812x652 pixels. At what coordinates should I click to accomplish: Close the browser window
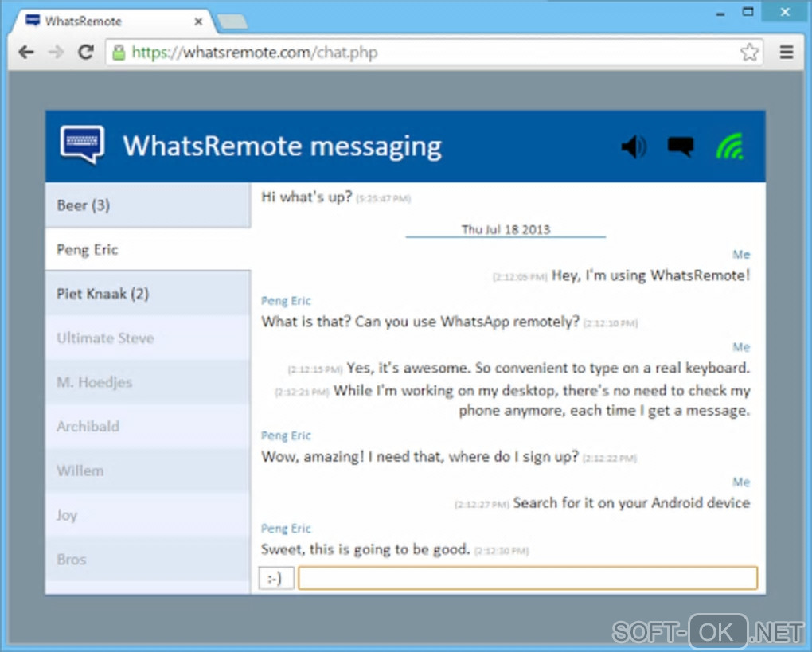785,11
